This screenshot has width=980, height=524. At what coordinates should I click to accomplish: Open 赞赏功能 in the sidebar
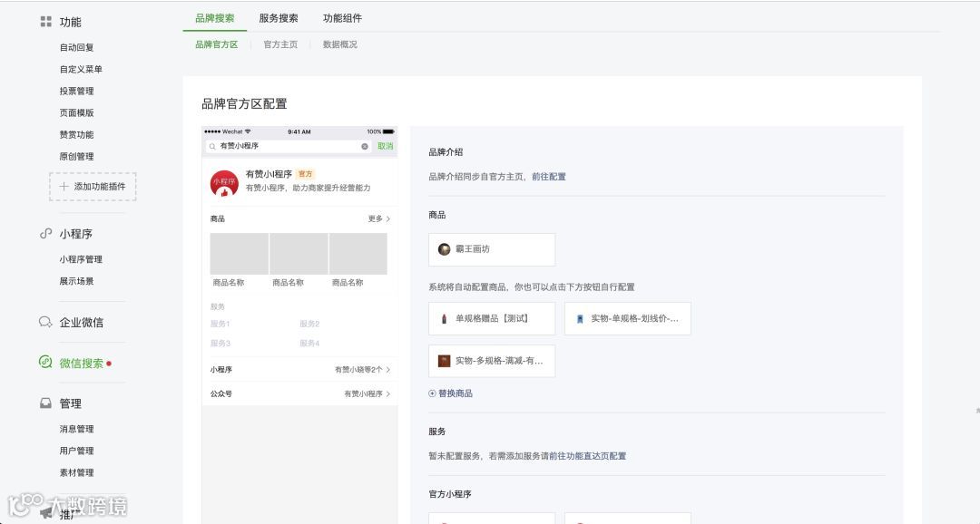click(77, 135)
